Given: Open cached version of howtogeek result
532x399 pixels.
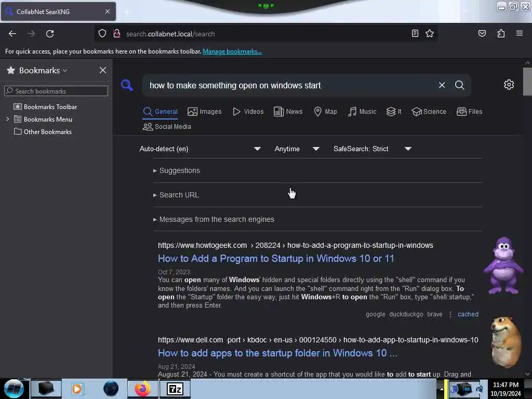Looking at the screenshot, I should pyautogui.click(x=468, y=314).
